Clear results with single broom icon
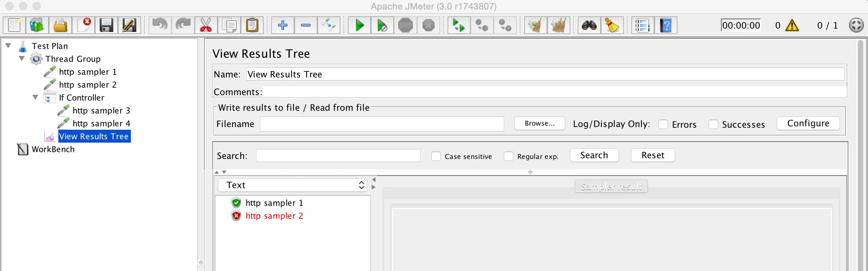The image size is (868, 271). [536, 25]
